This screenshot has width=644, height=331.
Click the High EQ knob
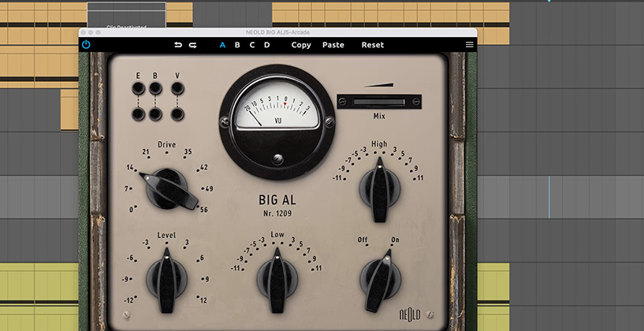(379, 189)
